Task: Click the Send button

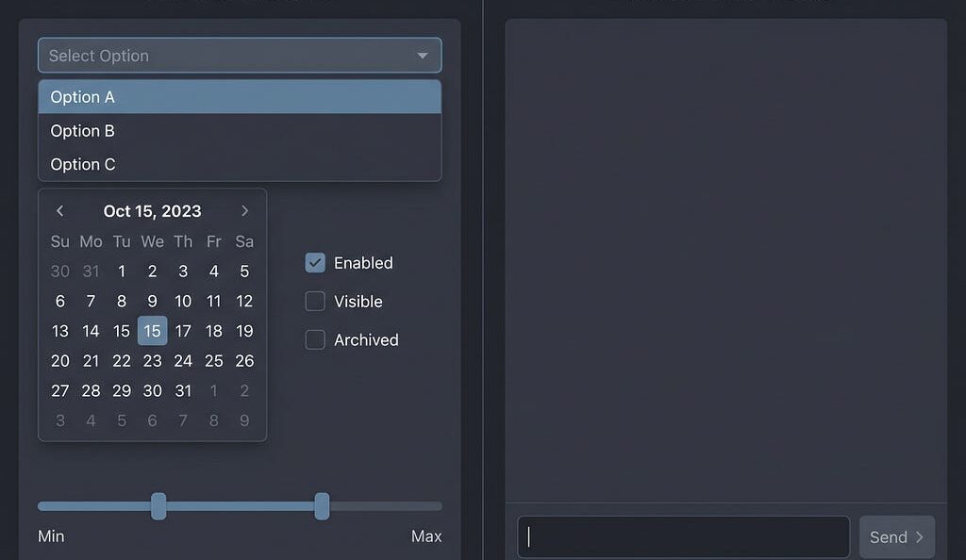Action: click(892, 536)
